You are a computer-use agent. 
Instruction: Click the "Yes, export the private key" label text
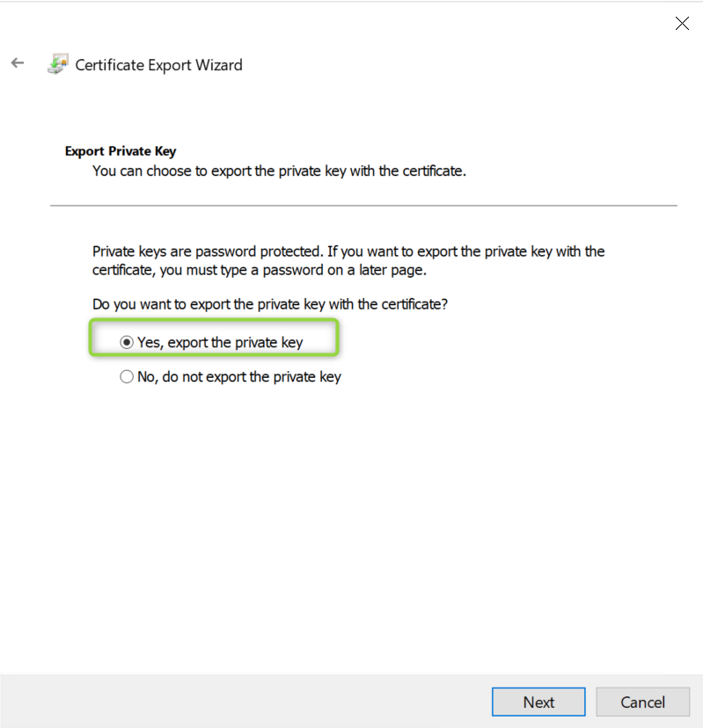(x=220, y=342)
